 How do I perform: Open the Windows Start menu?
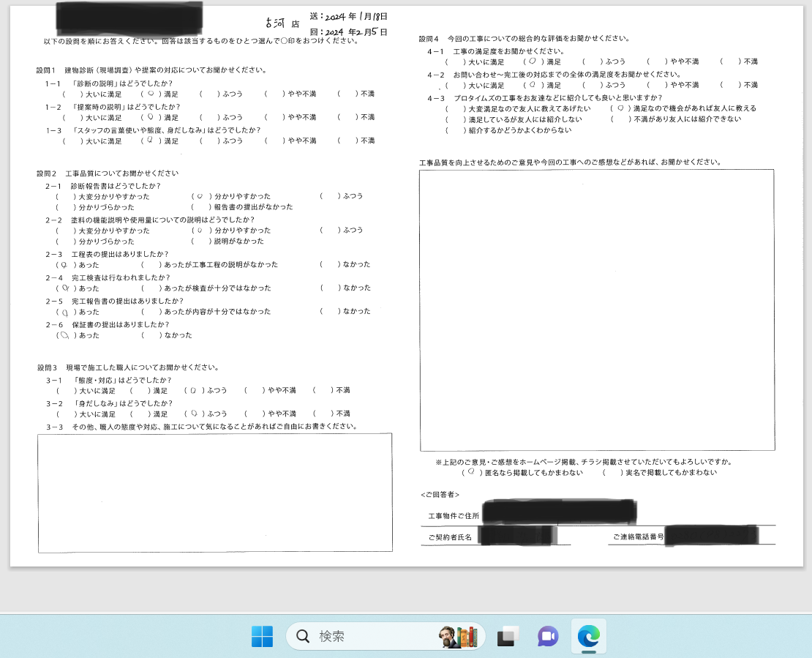click(262, 637)
